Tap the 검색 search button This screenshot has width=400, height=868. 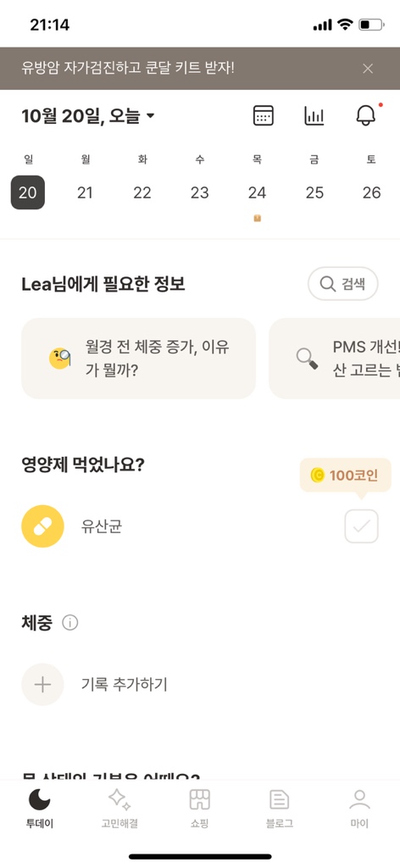(x=343, y=284)
